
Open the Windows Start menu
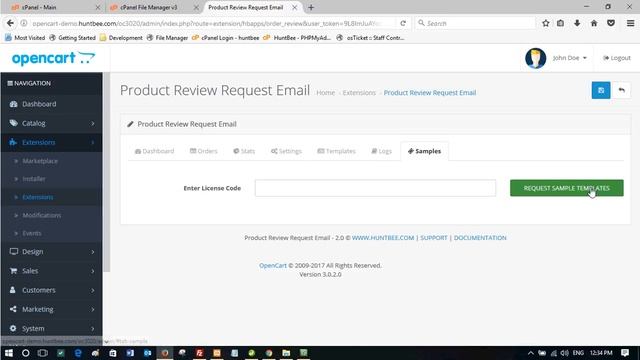pos(9,353)
